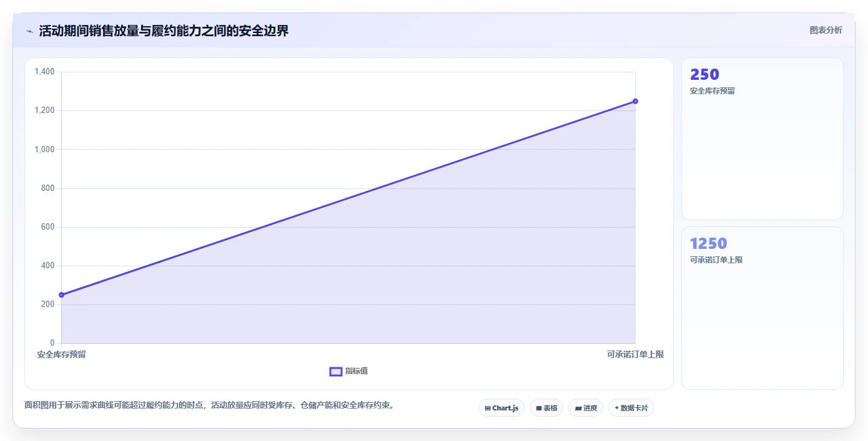Click the chart title 活动期间销售放量与履约能力之间的安全边界
The image size is (868, 441).
pyautogui.click(x=164, y=31)
